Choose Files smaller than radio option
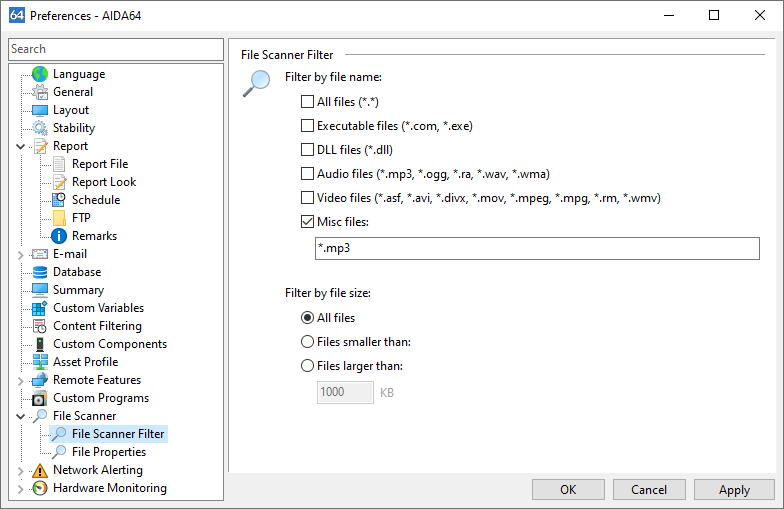784x509 pixels. 307,342
